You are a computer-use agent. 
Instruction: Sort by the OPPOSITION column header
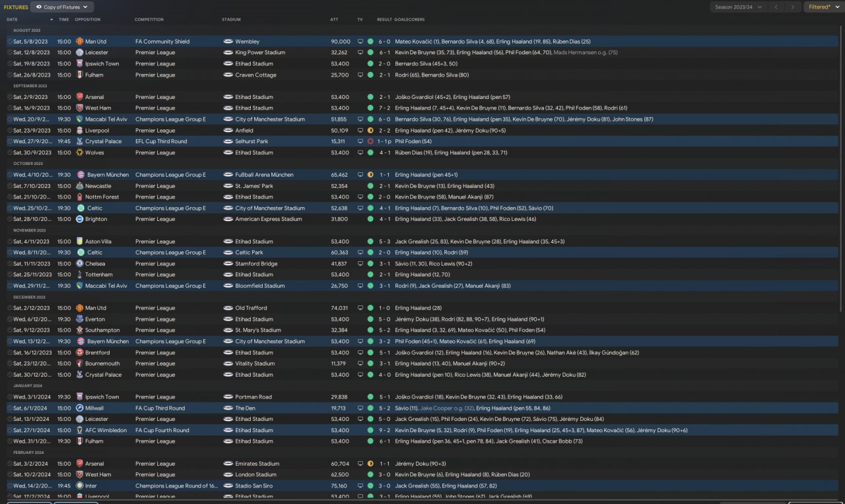click(88, 19)
